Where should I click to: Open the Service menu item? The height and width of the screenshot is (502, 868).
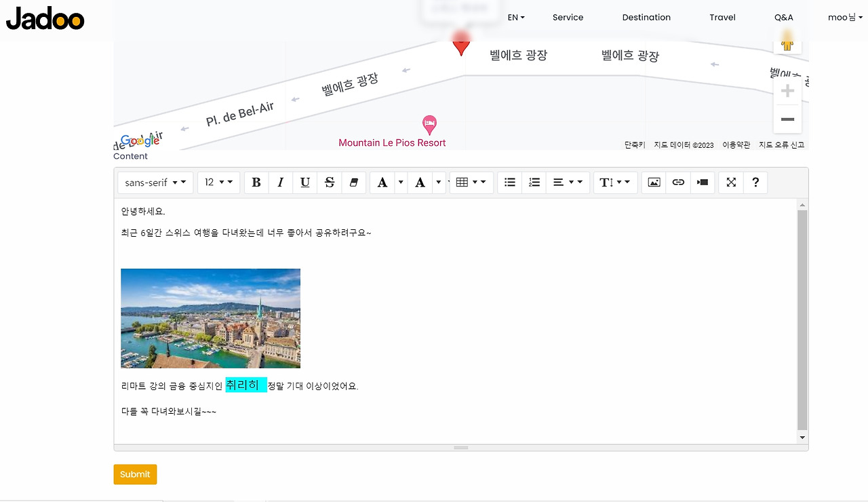point(568,18)
